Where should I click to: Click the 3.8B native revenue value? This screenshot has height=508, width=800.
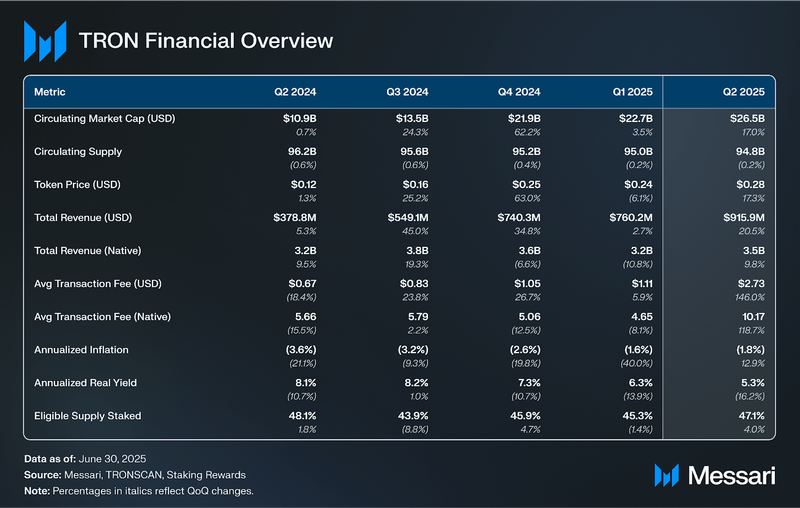pyautogui.click(x=418, y=250)
